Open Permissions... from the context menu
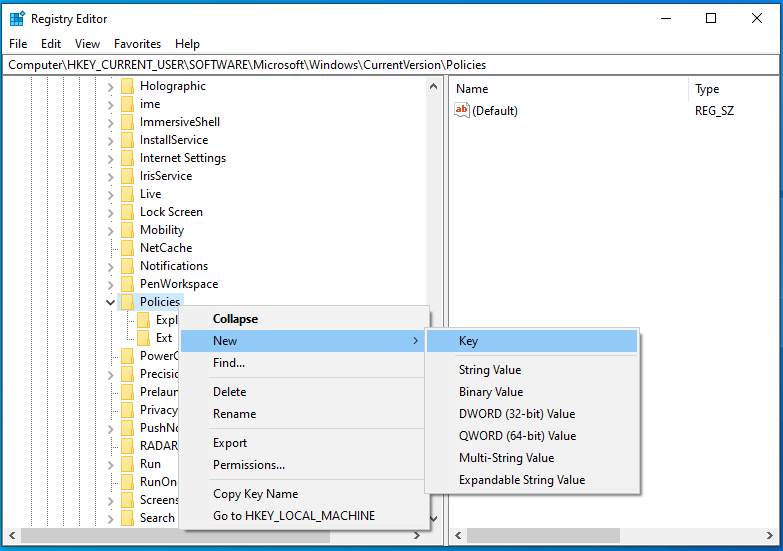This screenshot has width=783, height=551. (305, 465)
